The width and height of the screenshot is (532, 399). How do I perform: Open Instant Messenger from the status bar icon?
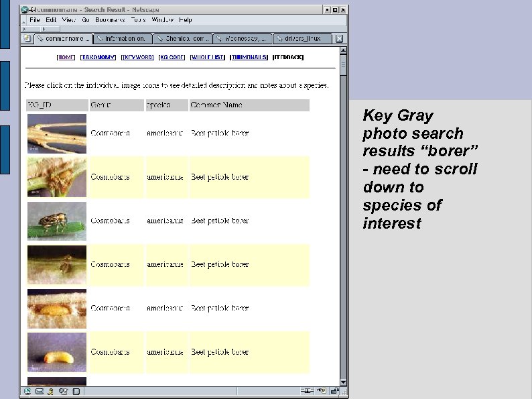(x=51, y=391)
